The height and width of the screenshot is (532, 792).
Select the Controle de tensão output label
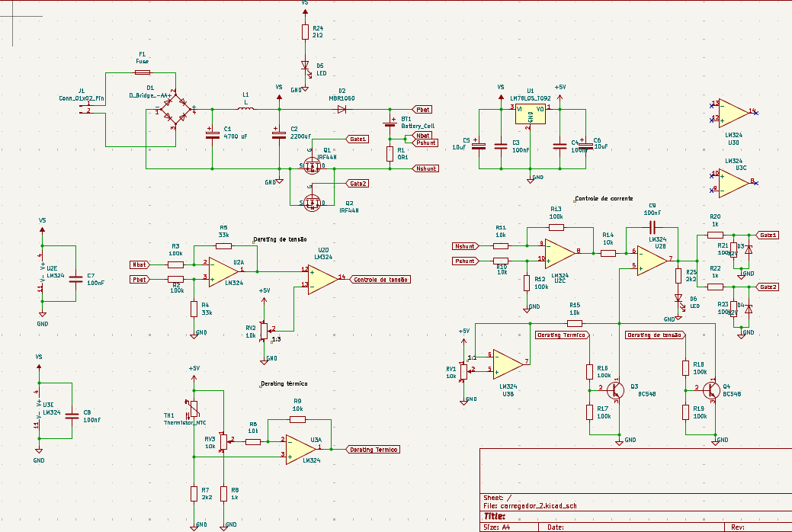380,280
